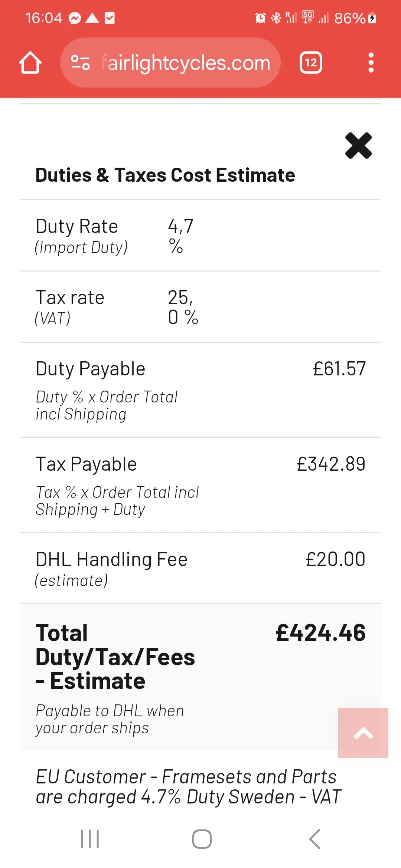
Task: Tap the Android back navigation arrow
Action: click(315, 839)
